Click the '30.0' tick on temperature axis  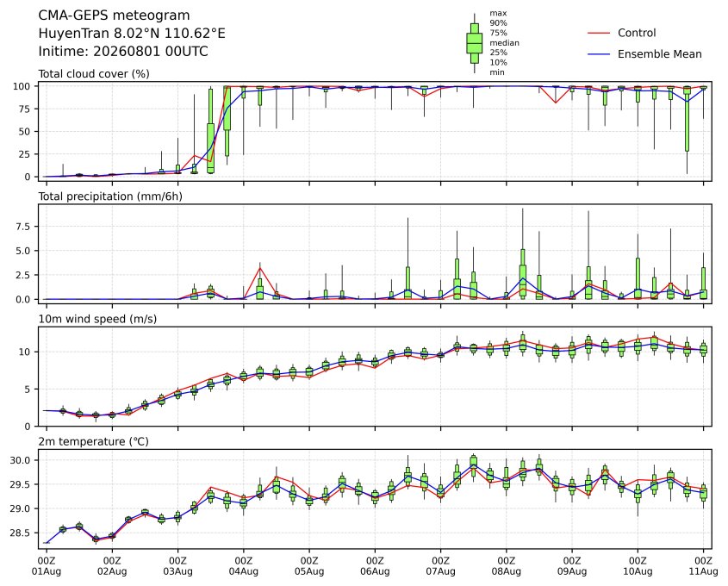coord(20,461)
